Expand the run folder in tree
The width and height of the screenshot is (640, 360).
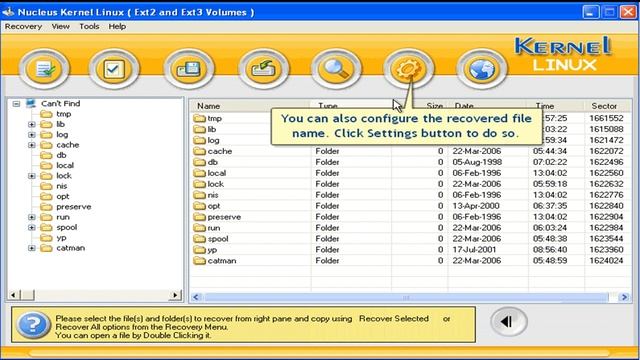(x=32, y=217)
